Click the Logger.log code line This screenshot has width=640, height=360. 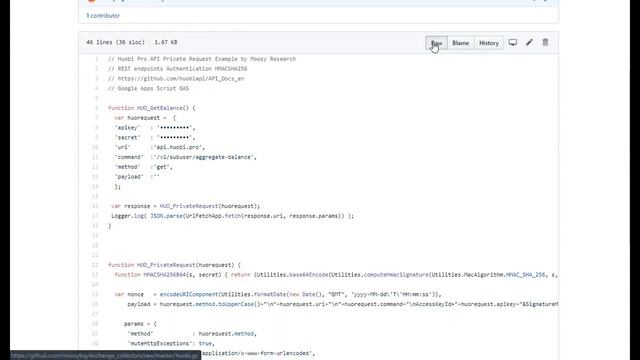(232, 216)
